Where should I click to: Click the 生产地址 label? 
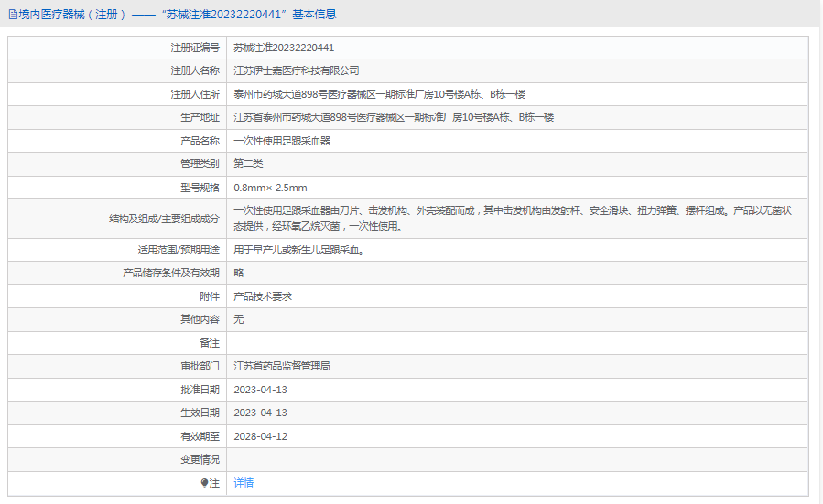[200, 117]
